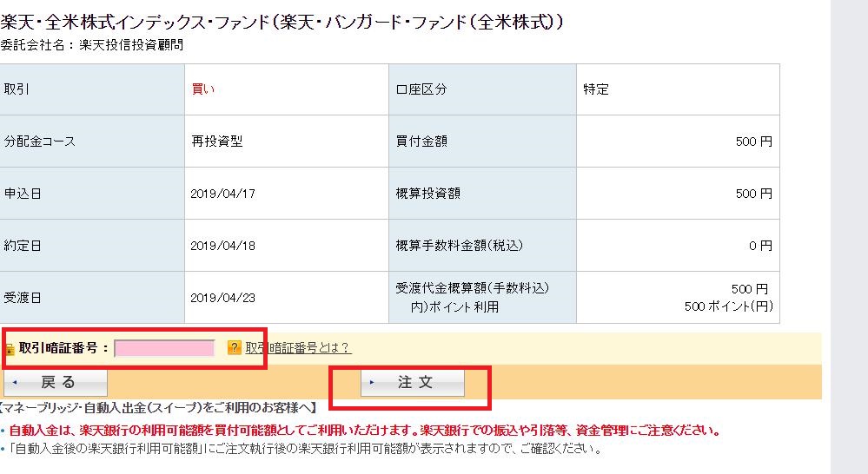Click the 概算投資額 500 円 value
The image size is (868, 474).
[x=754, y=194]
